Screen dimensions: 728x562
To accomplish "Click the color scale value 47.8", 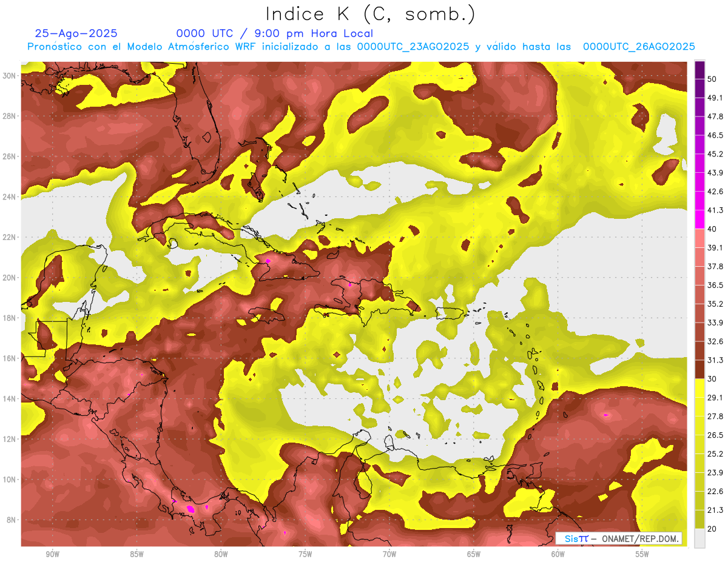I will click(x=715, y=116).
